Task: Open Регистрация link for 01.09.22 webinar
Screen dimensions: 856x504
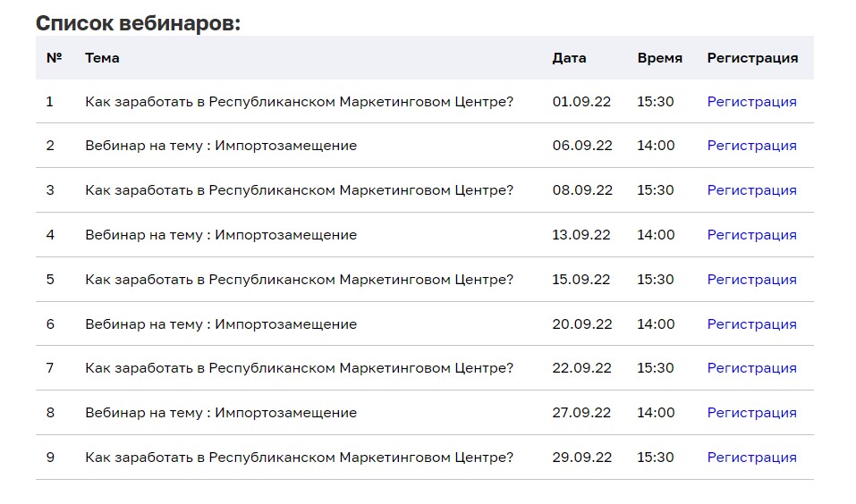Action: (x=751, y=102)
